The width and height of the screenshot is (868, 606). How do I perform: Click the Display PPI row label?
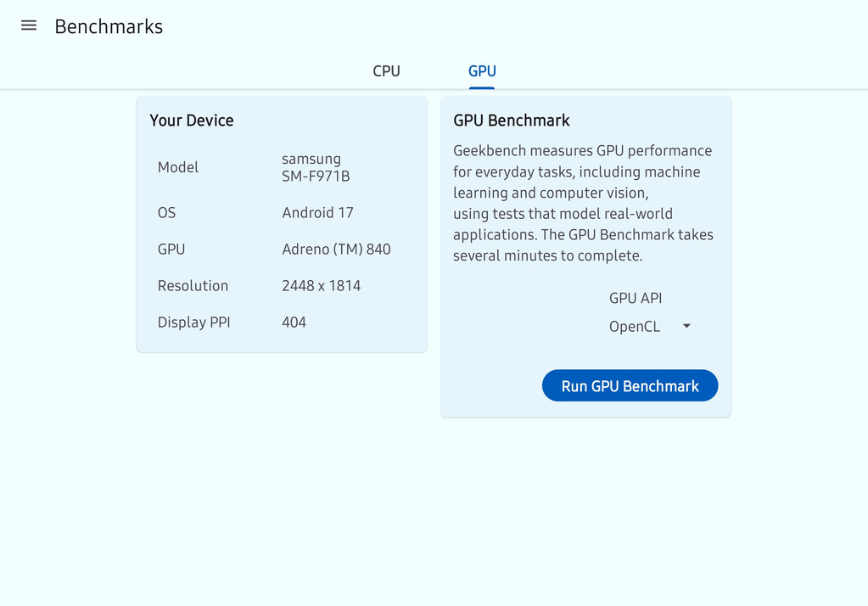click(x=193, y=323)
